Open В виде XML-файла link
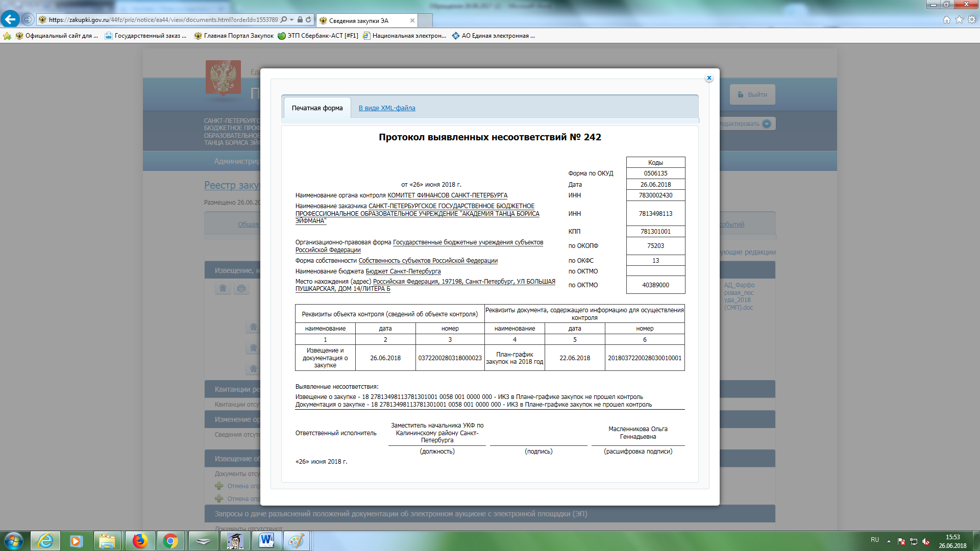The width and height of the screenshot is (980, 551). [x=386, y=108]
